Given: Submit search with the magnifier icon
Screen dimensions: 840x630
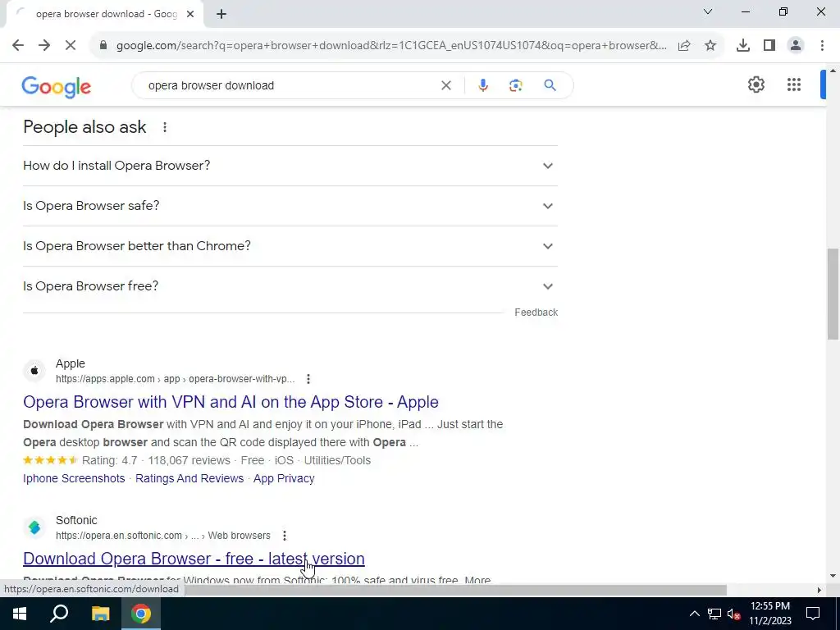Looking at the screenshot, I should [x=550, y=85].
